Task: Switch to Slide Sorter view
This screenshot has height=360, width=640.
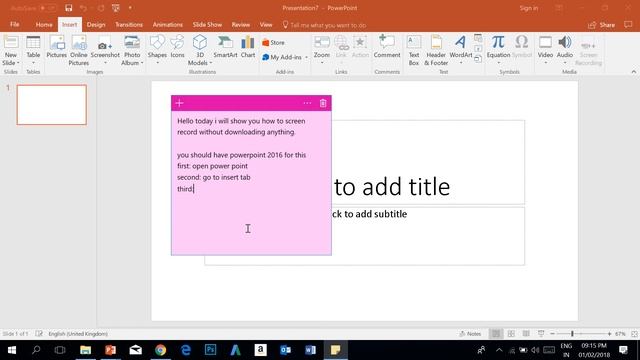Action: (x=511, y=333)
